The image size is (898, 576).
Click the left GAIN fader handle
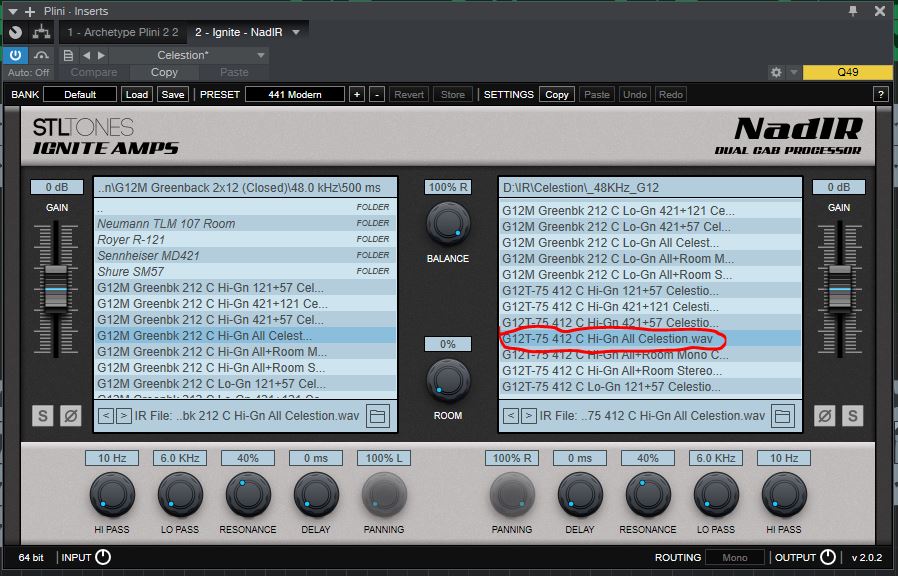click(56, 289)
